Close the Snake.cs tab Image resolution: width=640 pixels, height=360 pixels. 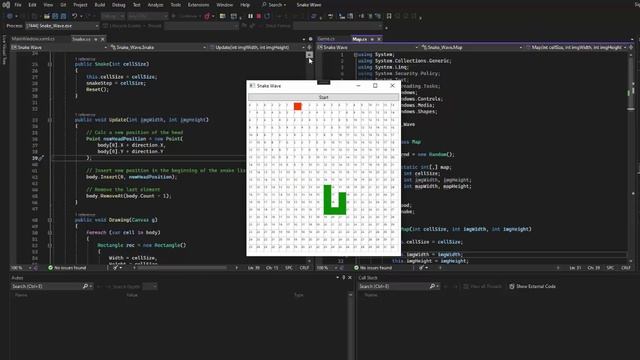(102, 39)
